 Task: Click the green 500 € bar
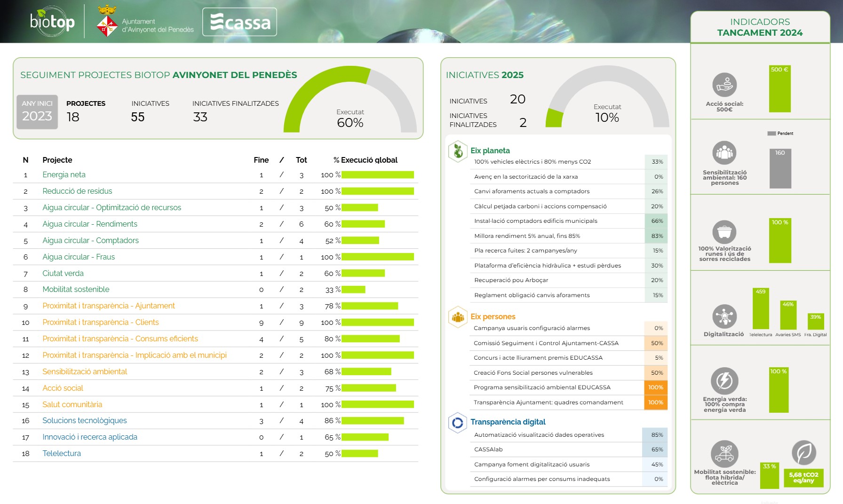click(779, 89)
